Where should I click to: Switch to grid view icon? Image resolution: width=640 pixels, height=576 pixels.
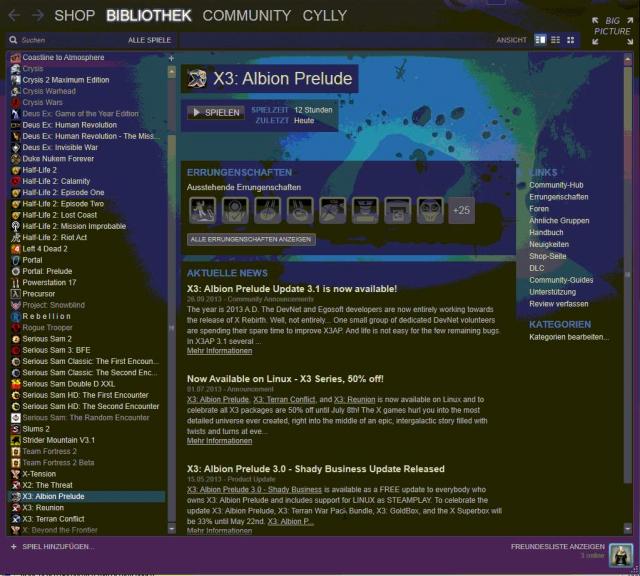coord(571,40)
